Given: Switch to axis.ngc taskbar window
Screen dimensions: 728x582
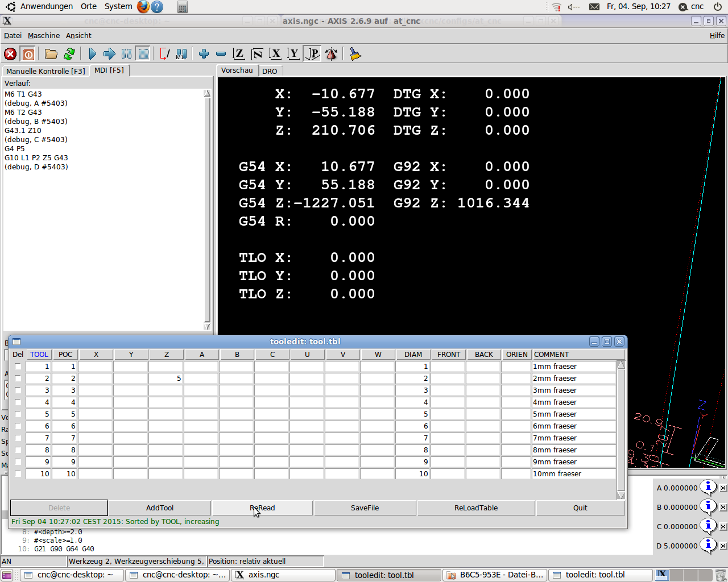Looking at the screenshot, I should coord(283,575).
